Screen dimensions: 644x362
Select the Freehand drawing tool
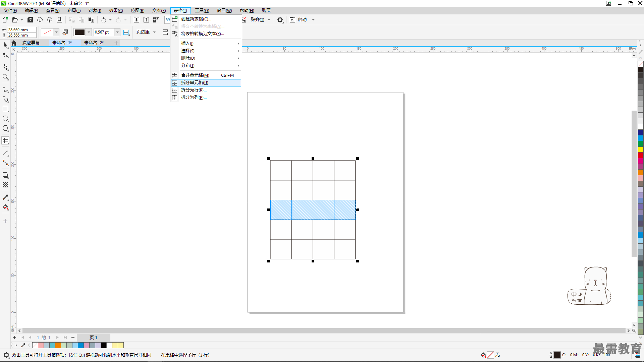[5, 89]
